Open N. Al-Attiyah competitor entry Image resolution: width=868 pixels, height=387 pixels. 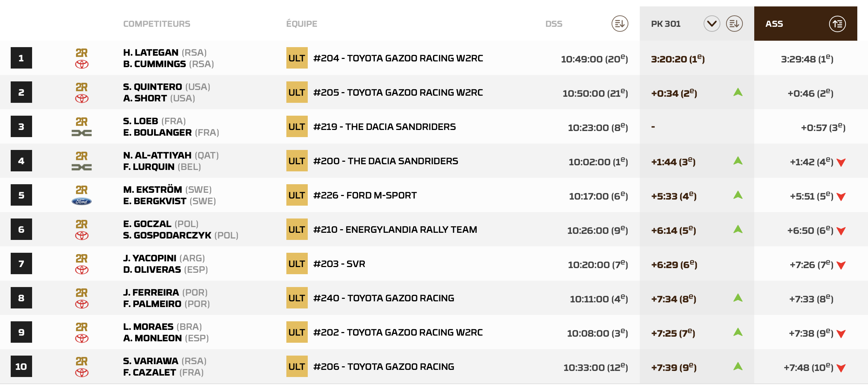pyautogui.click(x=157, y=155)
